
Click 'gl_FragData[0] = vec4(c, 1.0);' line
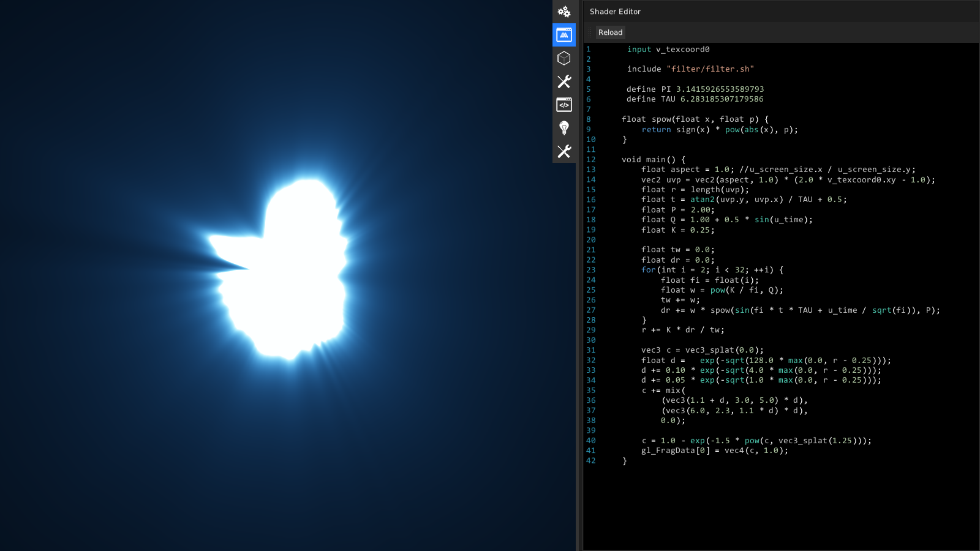pyautogui.click(x=715, y=451)
